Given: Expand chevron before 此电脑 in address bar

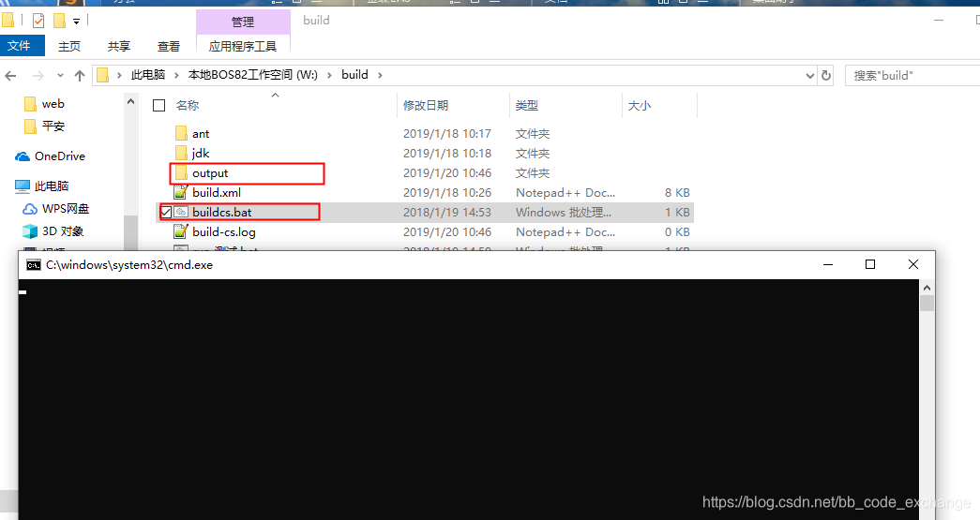Looking at the screenshot, I should [x=119, y=75].
